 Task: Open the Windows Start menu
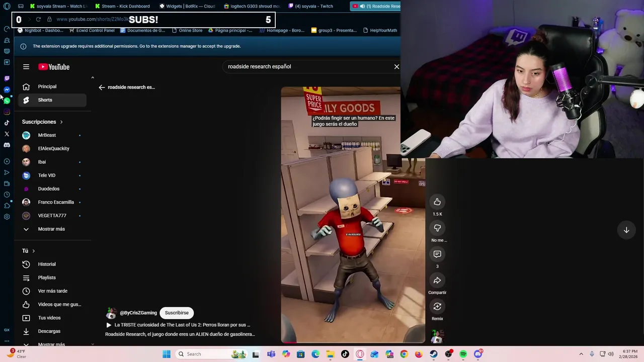[167, 354]
